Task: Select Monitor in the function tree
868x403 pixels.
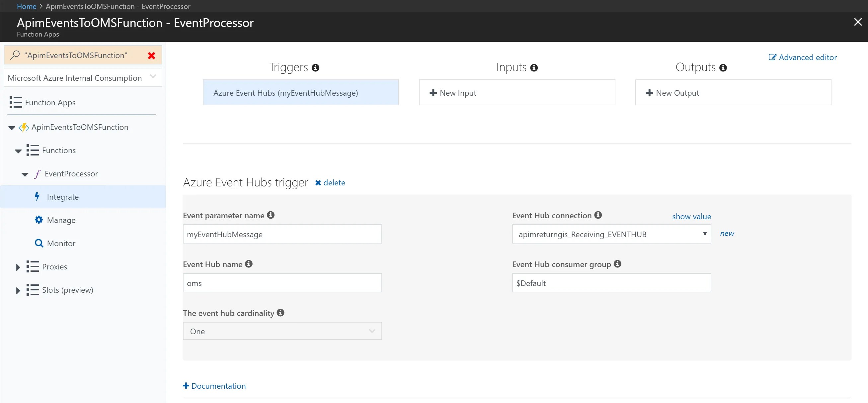Action: click(61, 244)
